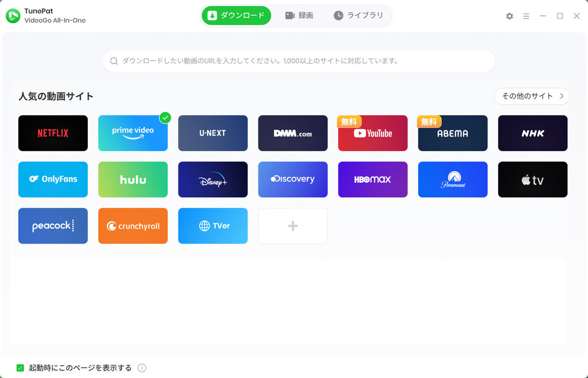Open the TVer site tile
The width and height of the screenshot is (588, 378).
pos(213,226)
